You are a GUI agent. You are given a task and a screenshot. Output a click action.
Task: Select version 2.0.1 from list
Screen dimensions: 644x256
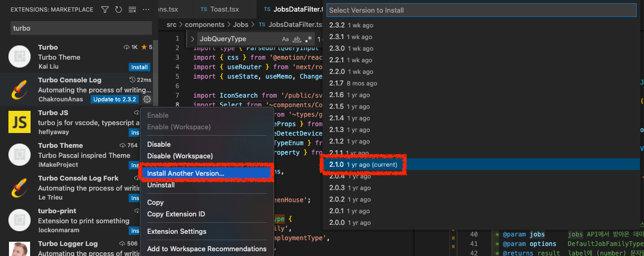coord(481,211)
